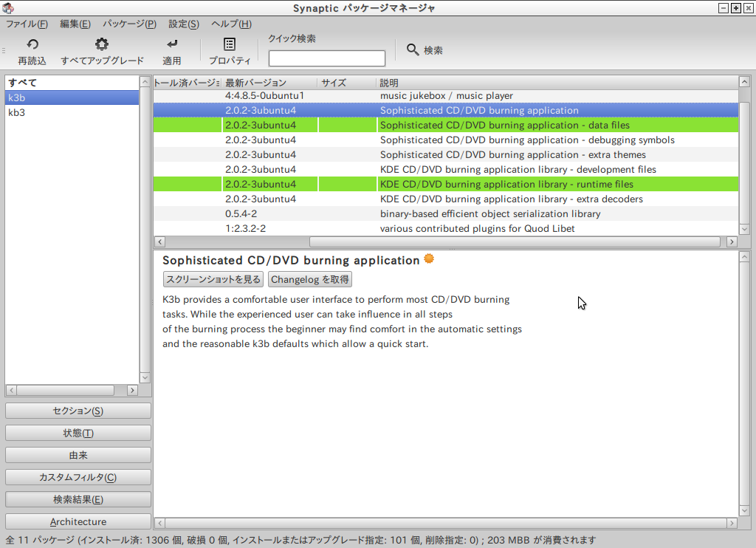
Task: Select the binary-based serialization library row
Action: pos(446,213)
